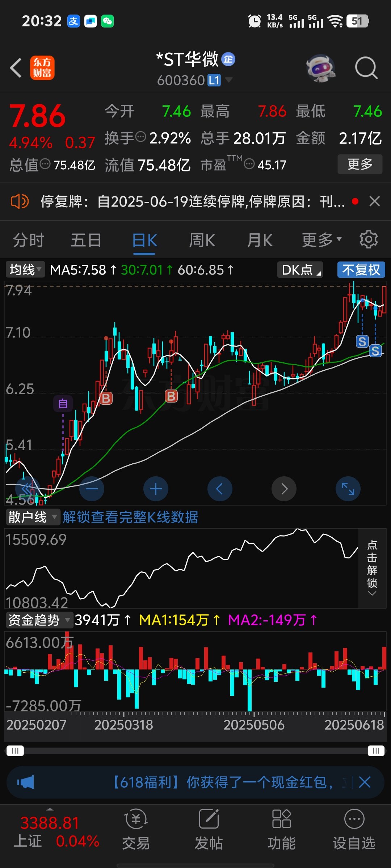Expand the L1 quote level dropdown
This screenshot has width=391, height=868.
(228, 80)
